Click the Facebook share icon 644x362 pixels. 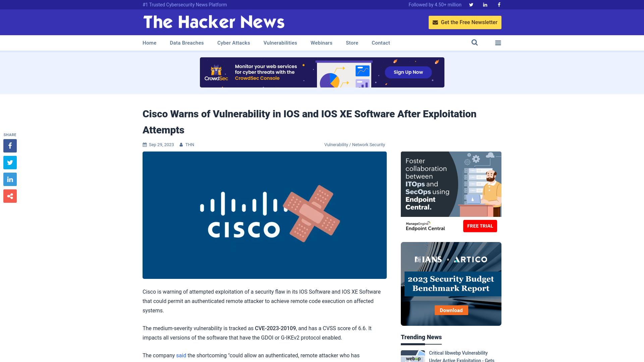click(10, 145)
